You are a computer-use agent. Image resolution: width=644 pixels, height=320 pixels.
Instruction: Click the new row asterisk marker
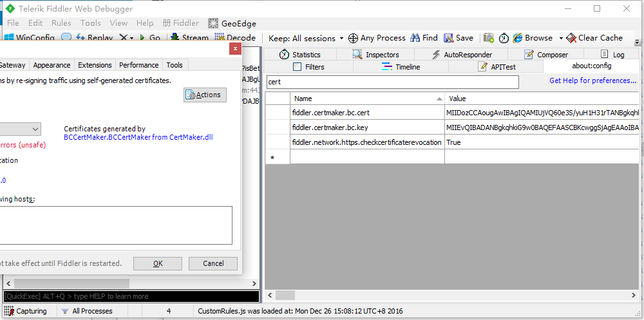click(272, 157)
